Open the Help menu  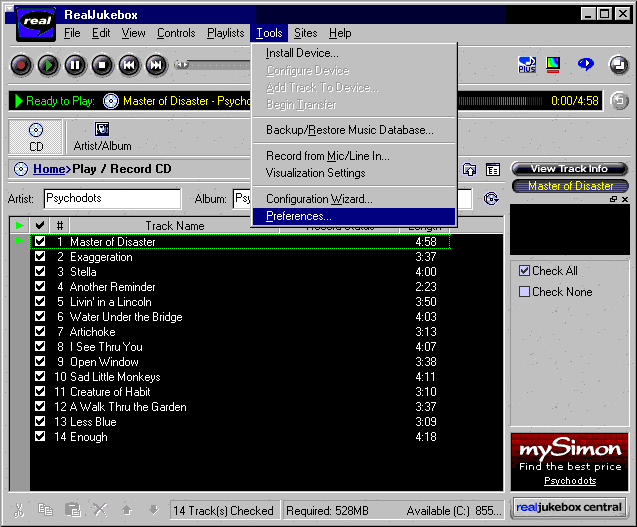click(340, 33)
